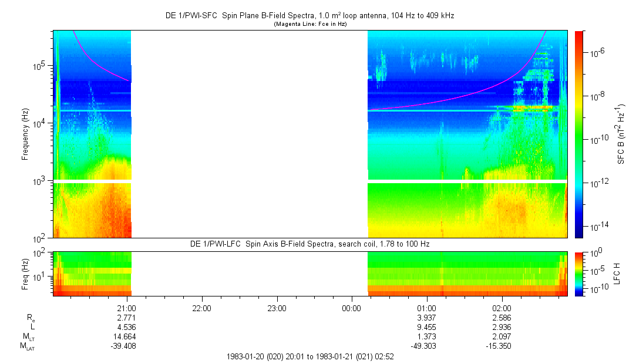
Task: Click the DE 1/PWI-SFC plot title
Action: 310,16
